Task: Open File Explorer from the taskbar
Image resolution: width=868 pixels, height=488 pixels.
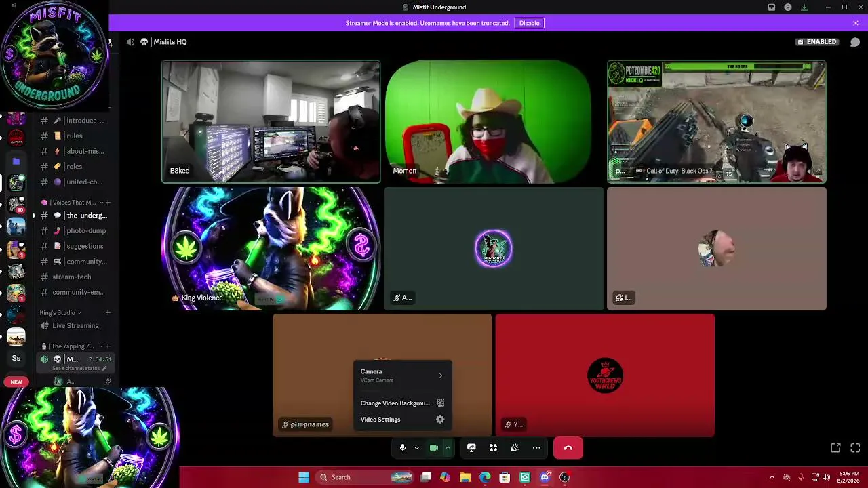Action: click(x=465, y=477)
